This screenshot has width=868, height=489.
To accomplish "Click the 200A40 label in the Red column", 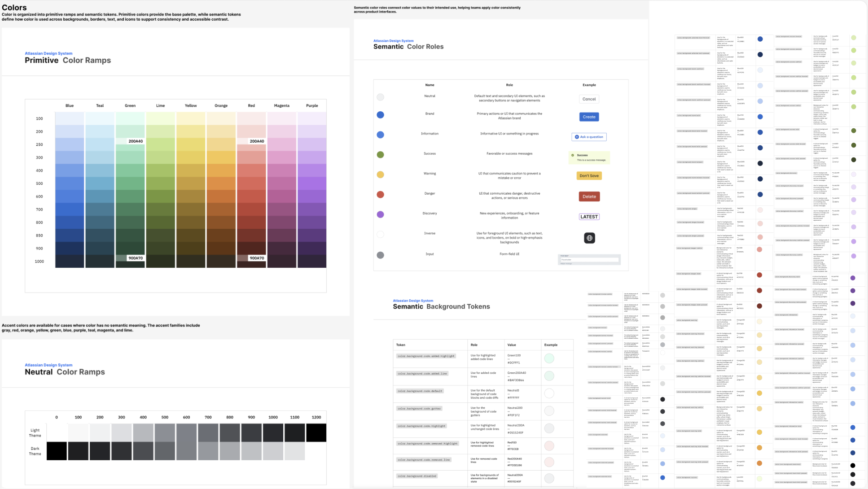I will tap(257, 141).
